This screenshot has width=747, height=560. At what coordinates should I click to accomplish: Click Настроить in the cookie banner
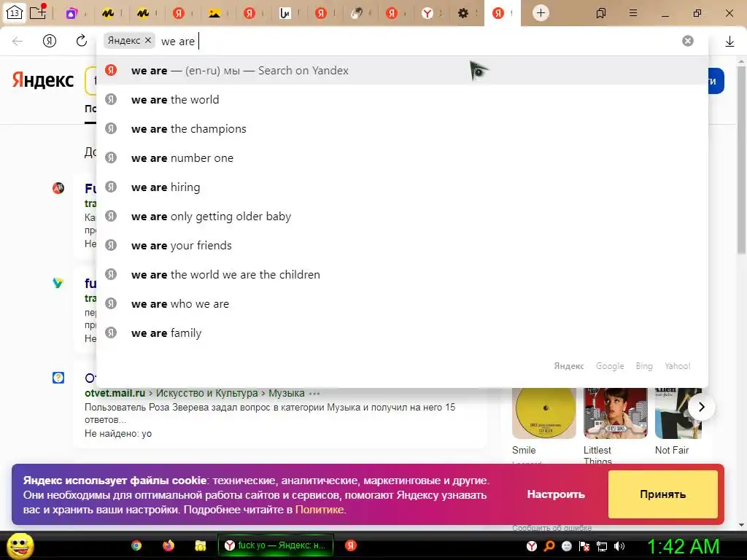pyautogui.click(x=556, y=494)
